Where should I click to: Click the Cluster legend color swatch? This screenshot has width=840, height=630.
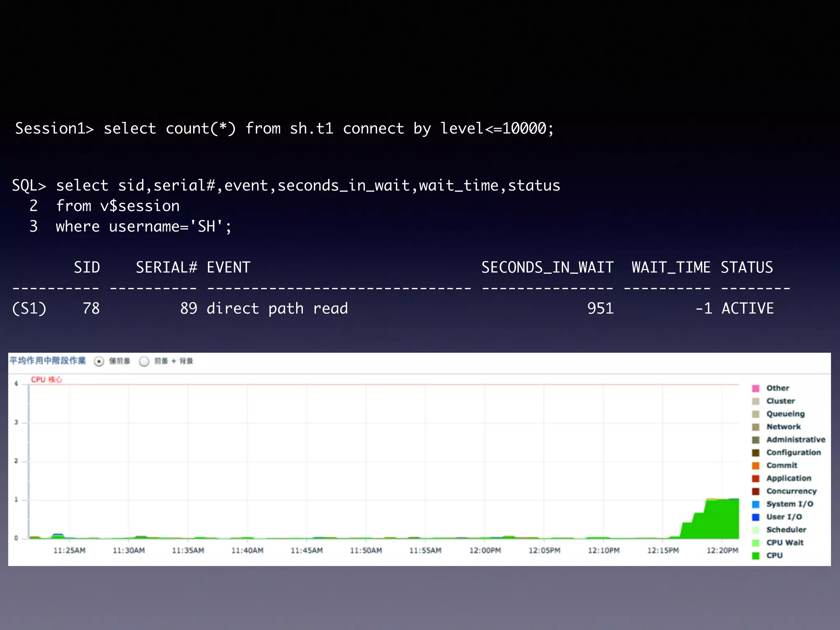coord(756,401)
